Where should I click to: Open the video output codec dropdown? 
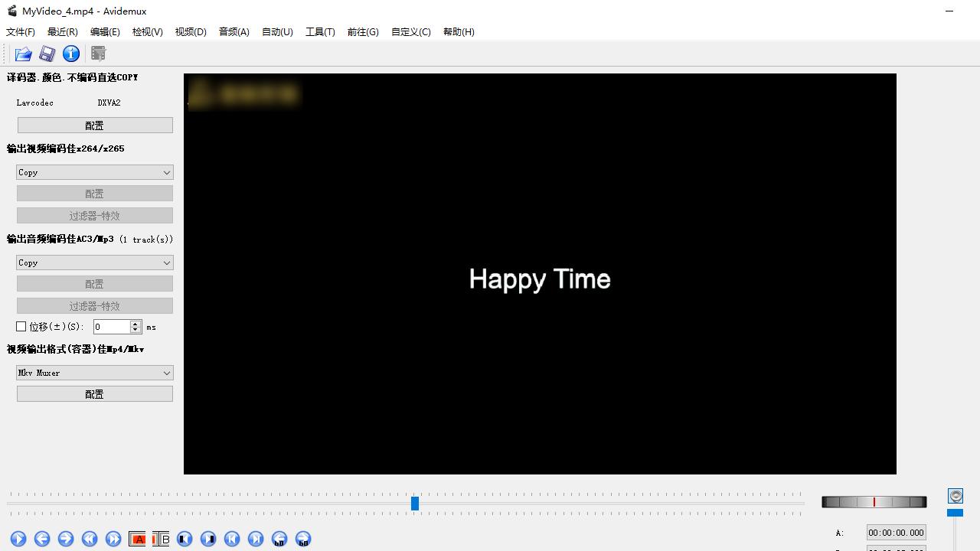[x=94, y=171]
